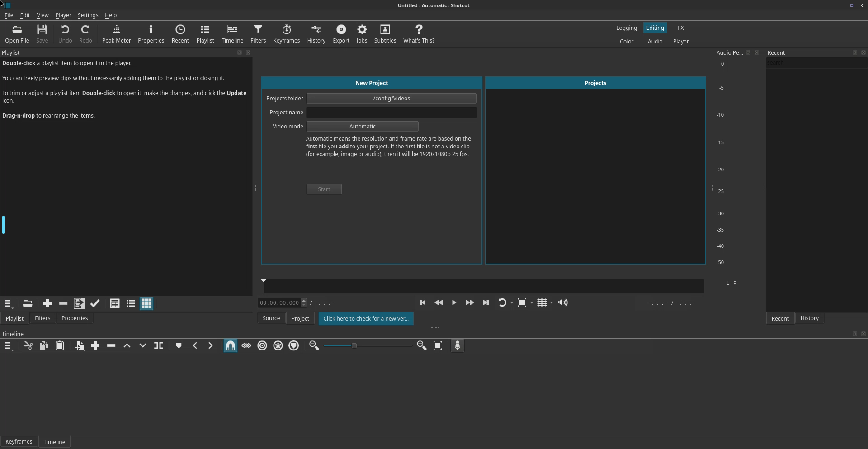Image resolution: width=868 pixels, height=449 pixels.
Task: Toggle Ripple mode in the timeline toolbar
Action: coord(262,346)
